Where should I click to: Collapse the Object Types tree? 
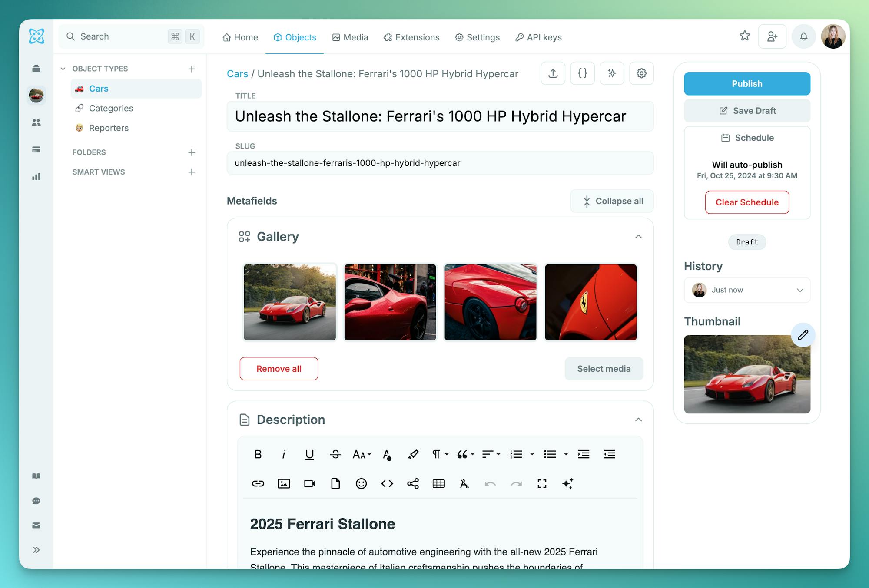point(63,69)
